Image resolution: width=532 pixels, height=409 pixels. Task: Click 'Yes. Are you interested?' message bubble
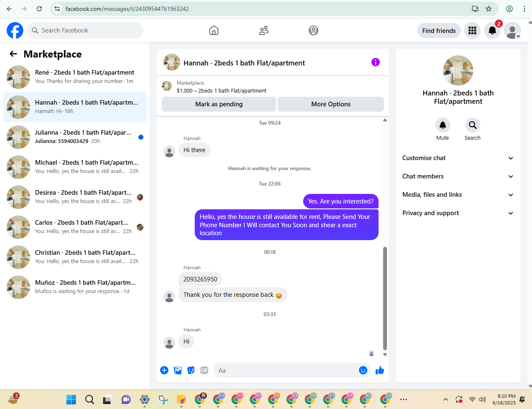pos(341,201)
